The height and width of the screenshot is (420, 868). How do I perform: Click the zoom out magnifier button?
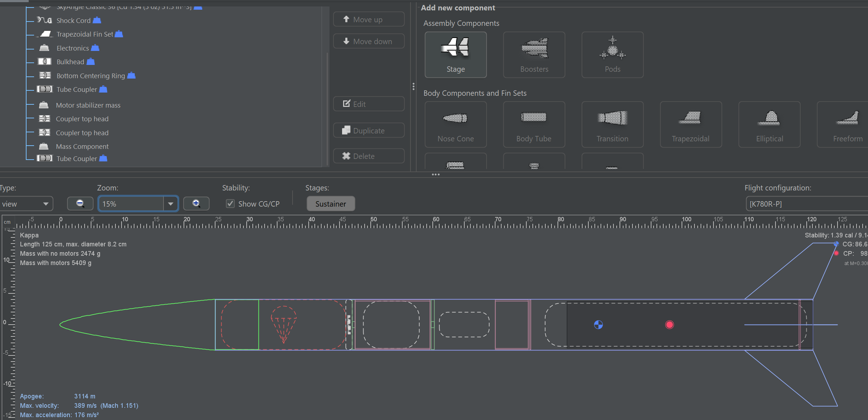[80, 204]
